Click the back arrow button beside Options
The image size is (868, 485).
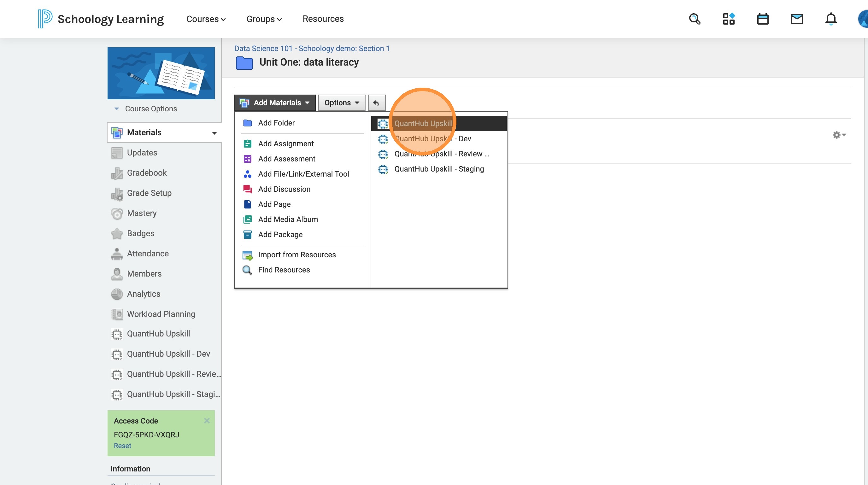pyautogui.click(x=376, y=103)
